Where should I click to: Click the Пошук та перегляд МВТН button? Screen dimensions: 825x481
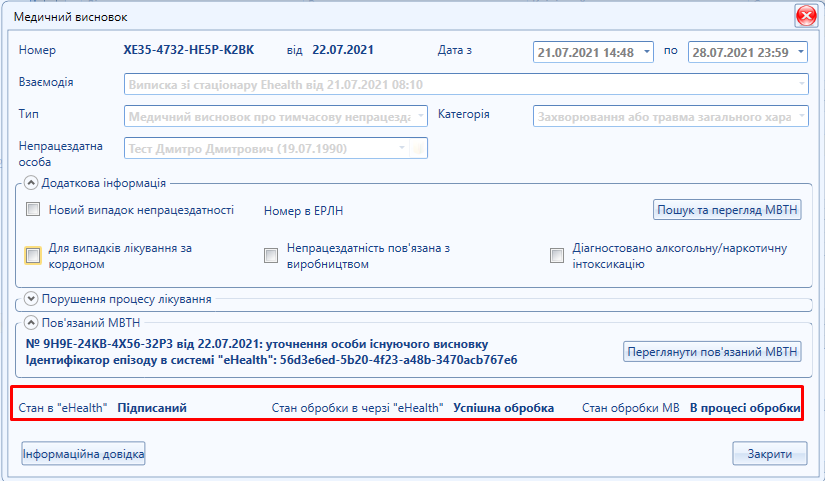coord(727,209)
